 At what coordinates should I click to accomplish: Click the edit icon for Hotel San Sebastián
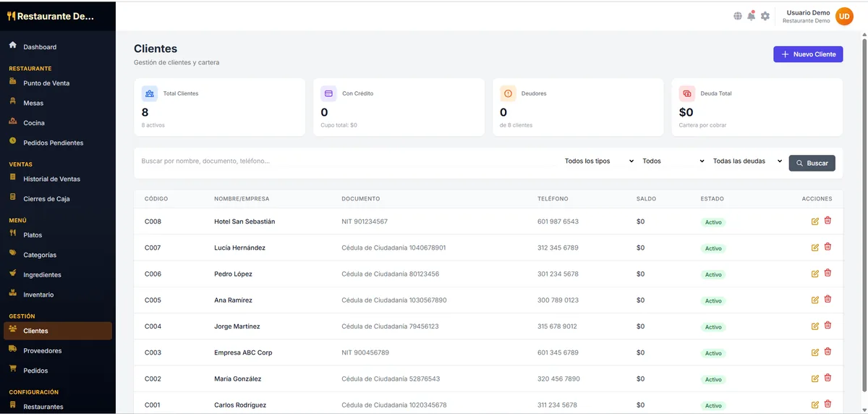(815, 221)
